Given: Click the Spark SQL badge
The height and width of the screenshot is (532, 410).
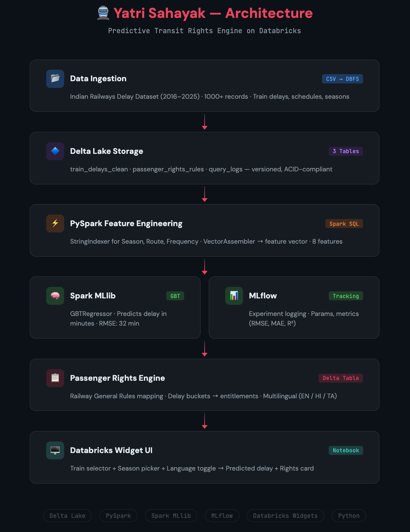Looking at the screenshot, I should (344, 224).
